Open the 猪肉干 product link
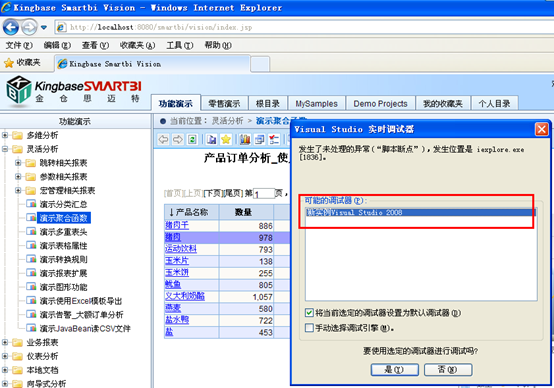Screen dimensions: 554x388 pos(177,225)
